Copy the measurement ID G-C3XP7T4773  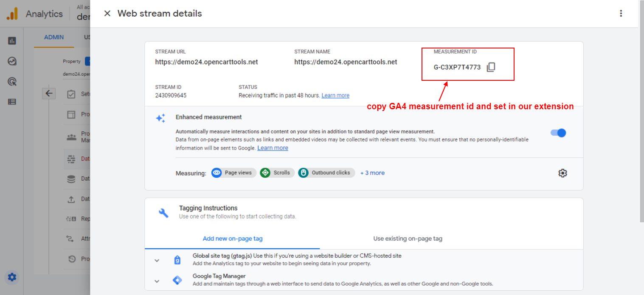point(491,67)
